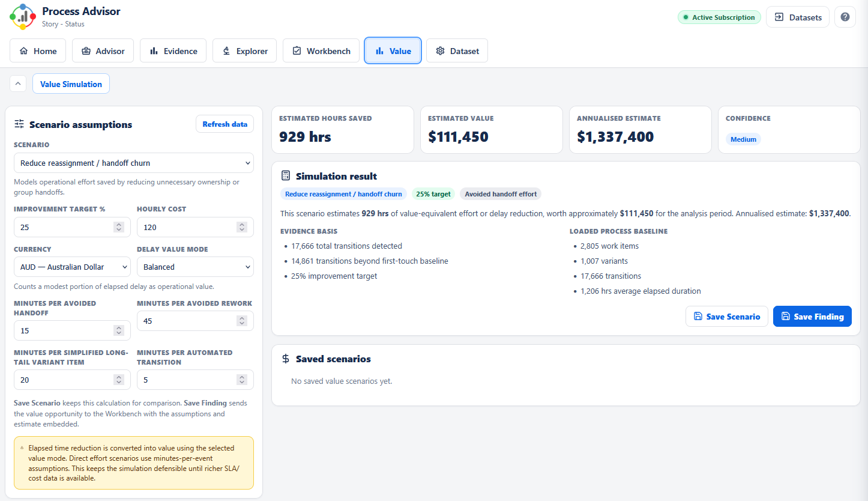Click the Reduce reassignment / handoff churn tag
This screenshot has height=501, width=868.
click(343, 194)
